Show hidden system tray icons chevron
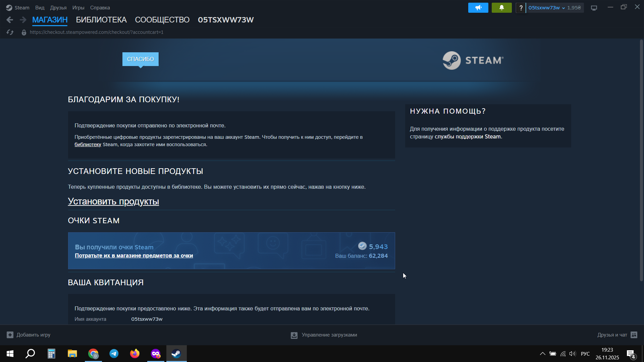 (x=542, y=354)
